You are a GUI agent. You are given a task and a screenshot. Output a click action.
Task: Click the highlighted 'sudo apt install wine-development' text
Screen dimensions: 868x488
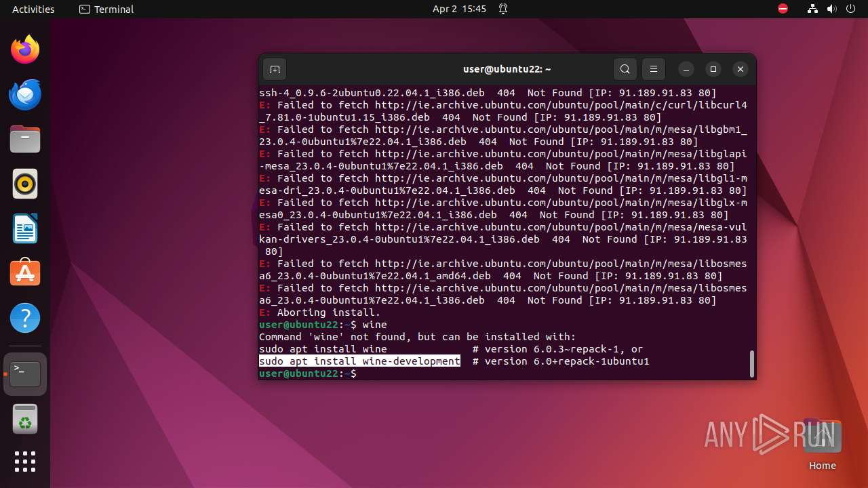(x=359, y=361)
